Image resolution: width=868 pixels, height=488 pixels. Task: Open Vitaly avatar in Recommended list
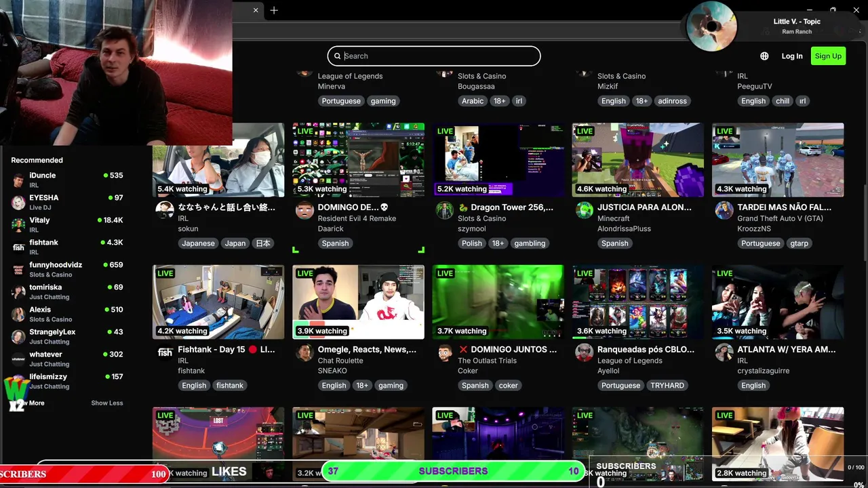click(18, 224)
